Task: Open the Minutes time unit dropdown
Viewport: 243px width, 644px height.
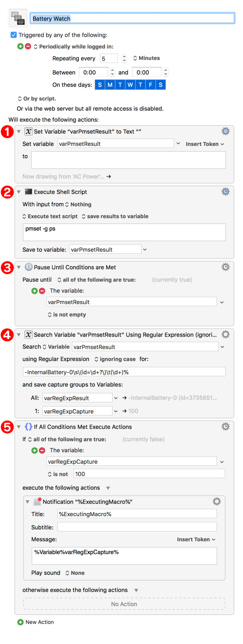Action: click(x=146, y=58)
